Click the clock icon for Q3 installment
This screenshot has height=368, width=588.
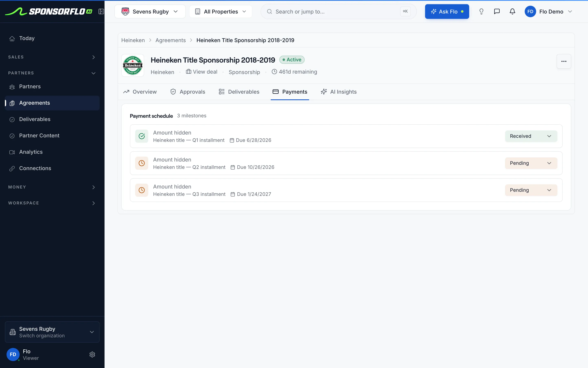point(142,190)
